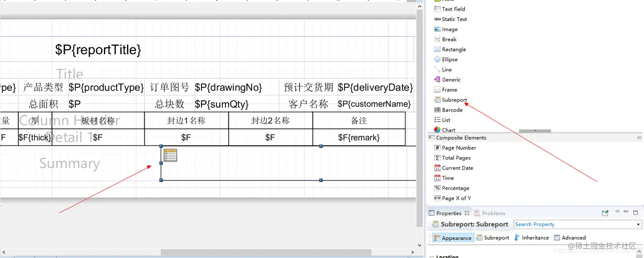The image size is (644, 258).
Task: Select the $P{deliveryDate} field
Action: tap(375, 87)
